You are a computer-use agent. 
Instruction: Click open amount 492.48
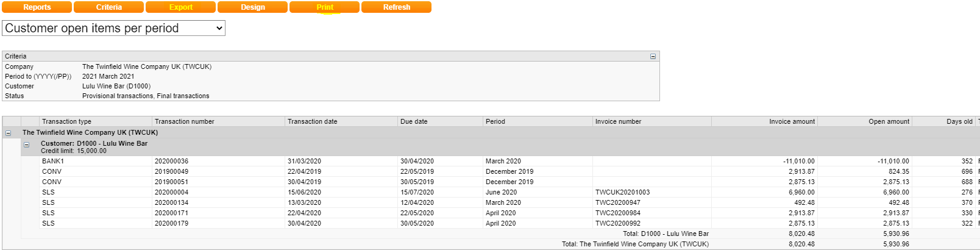(898, 202)
